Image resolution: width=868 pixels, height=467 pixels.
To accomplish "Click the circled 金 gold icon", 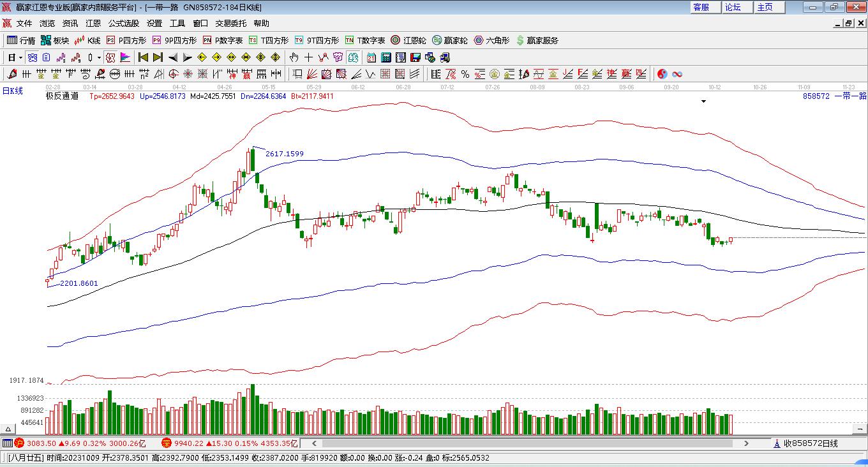I will tap(495, 74).
